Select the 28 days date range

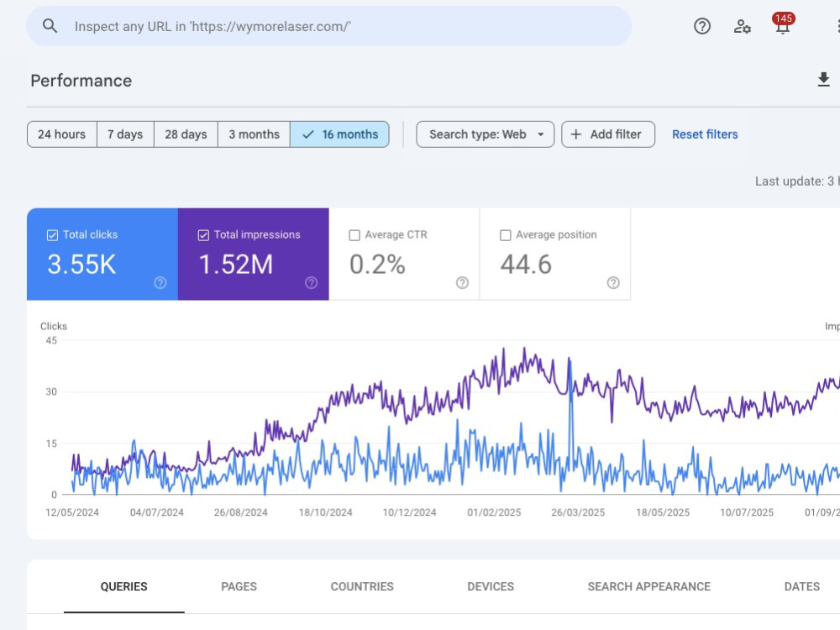pos(186,134)
